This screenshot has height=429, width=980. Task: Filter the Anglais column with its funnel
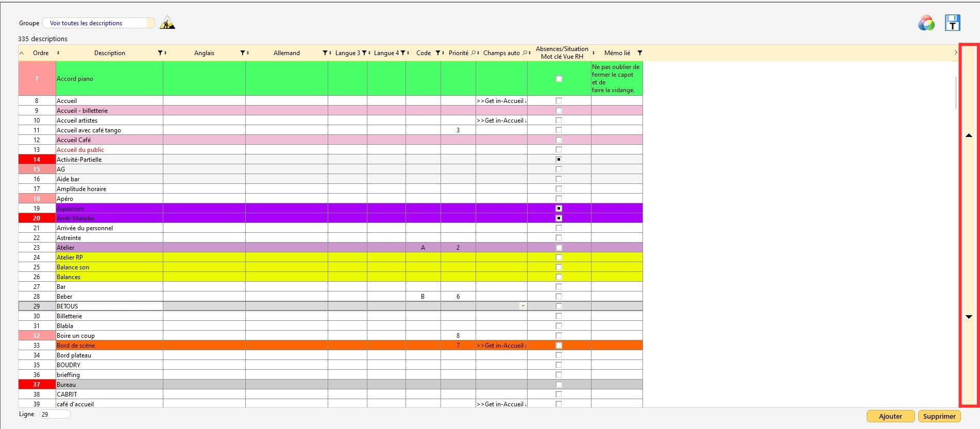pyautogui.click(x=243, y=53)
